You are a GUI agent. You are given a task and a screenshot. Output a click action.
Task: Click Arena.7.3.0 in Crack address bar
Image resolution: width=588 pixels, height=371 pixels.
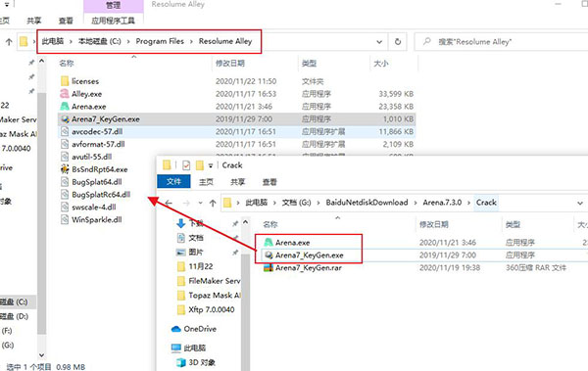(x=442, y=203)
